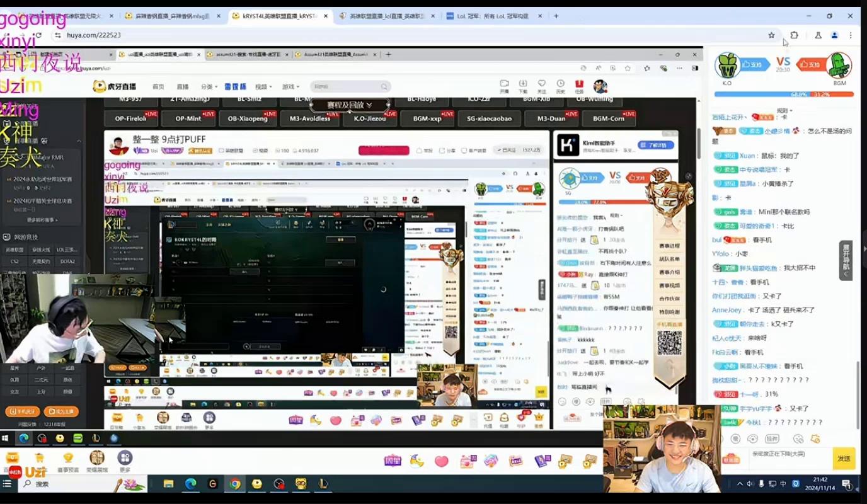
Task: Click the AnneJoey username in chat
Action: [x=726, y=310]
